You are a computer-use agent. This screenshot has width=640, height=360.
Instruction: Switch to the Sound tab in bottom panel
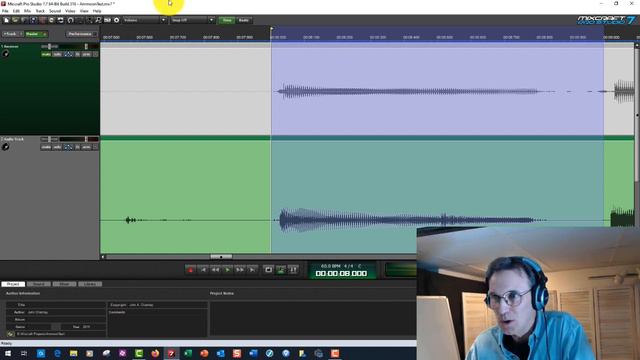[39, 284]
